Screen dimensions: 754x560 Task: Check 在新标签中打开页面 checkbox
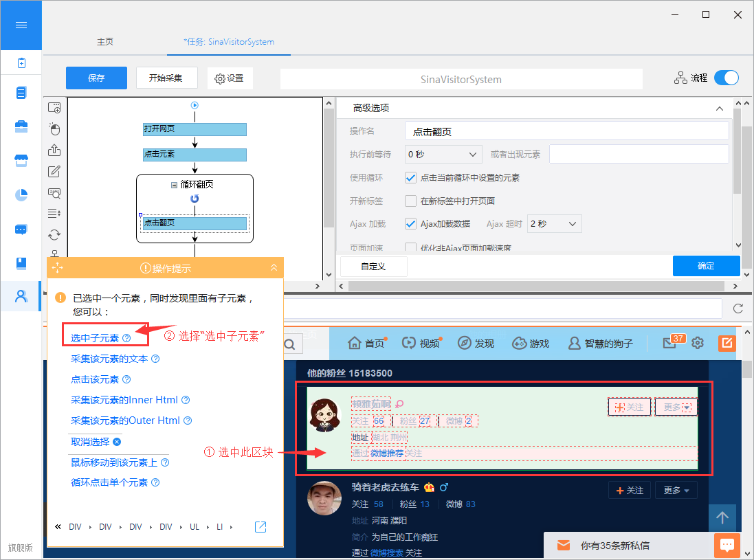(x=410, y=201)
